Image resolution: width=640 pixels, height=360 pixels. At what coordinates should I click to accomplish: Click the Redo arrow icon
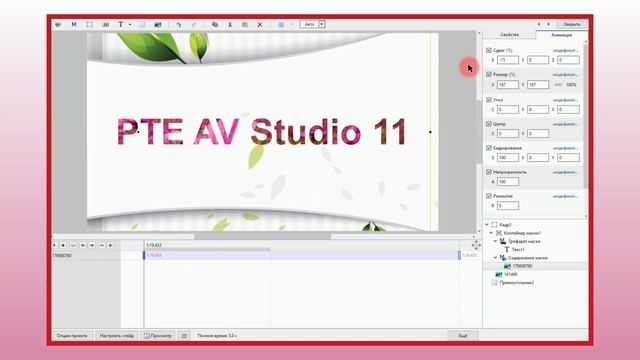pos(194,24)
